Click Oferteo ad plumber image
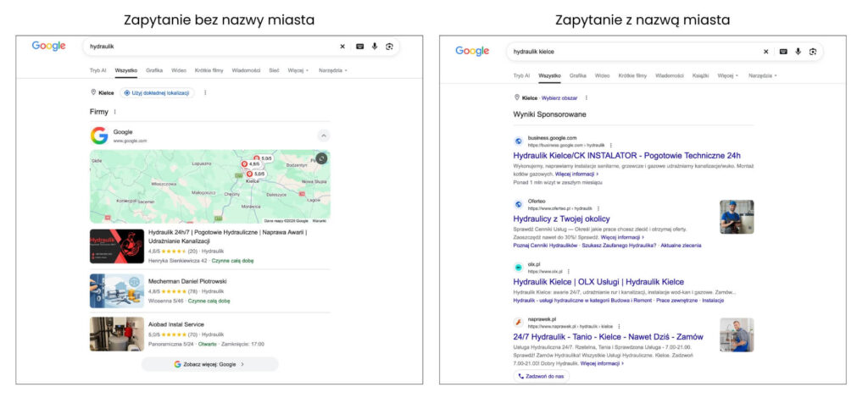868x398 pixels. click(737, 217)
